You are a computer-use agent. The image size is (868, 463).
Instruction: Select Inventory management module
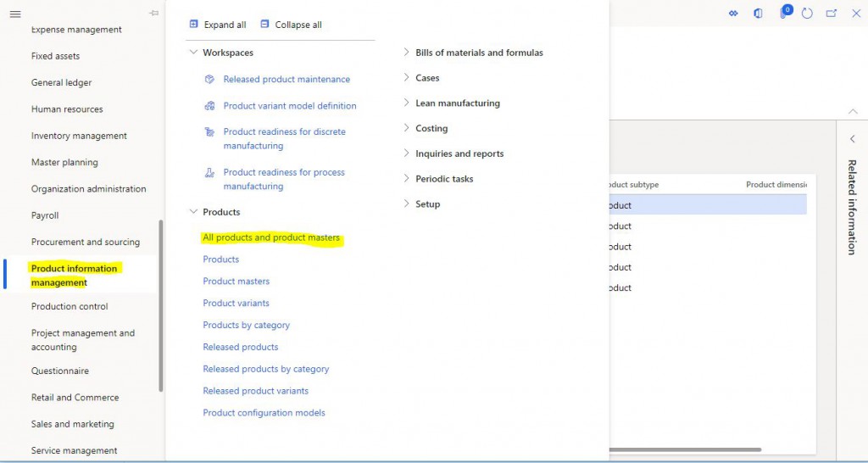tap(79, 136)
